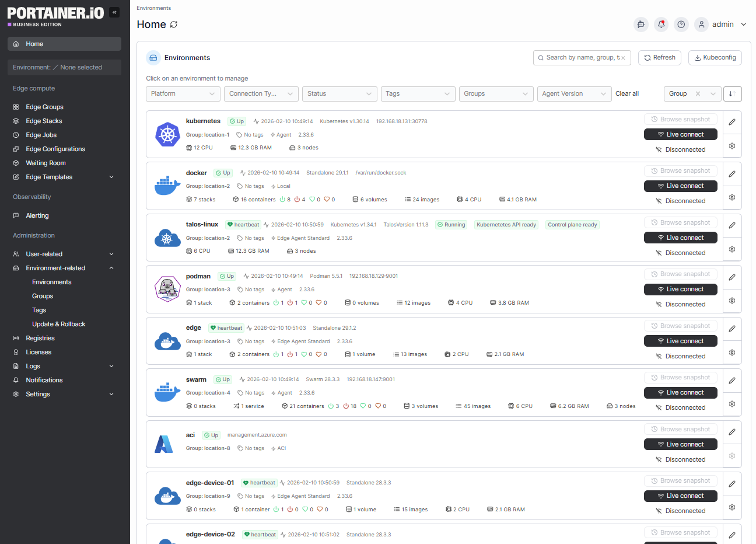756x544 pixels.
Task: Click the Azure logo of the aci environment
Action: (x=164, y=444)
